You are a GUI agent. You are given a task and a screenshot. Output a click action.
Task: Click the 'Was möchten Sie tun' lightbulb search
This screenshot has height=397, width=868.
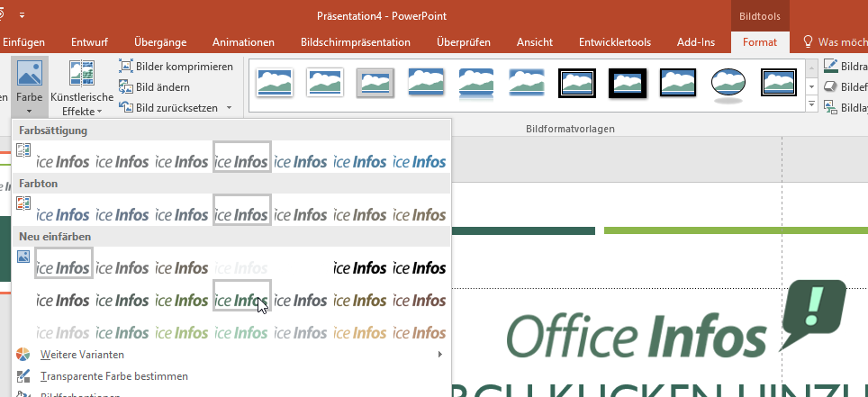(834, 42)
